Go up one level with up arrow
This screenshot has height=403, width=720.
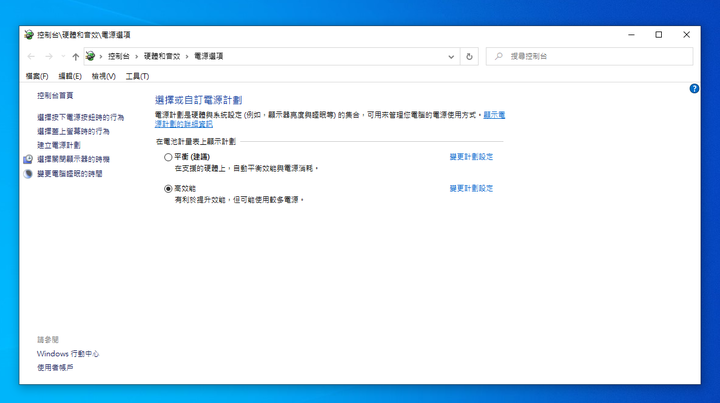75,56
